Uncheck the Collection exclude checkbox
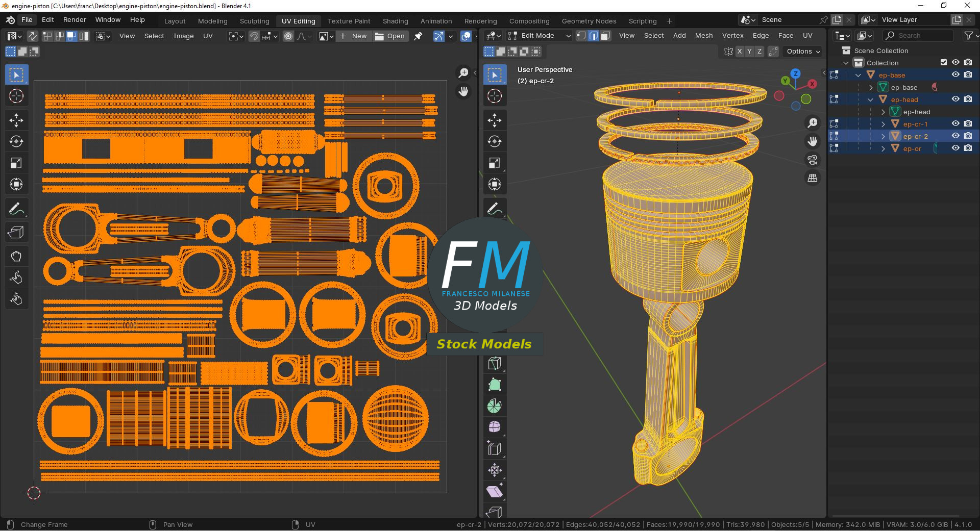This screenshot has height=531, width=980. point(943,62)
